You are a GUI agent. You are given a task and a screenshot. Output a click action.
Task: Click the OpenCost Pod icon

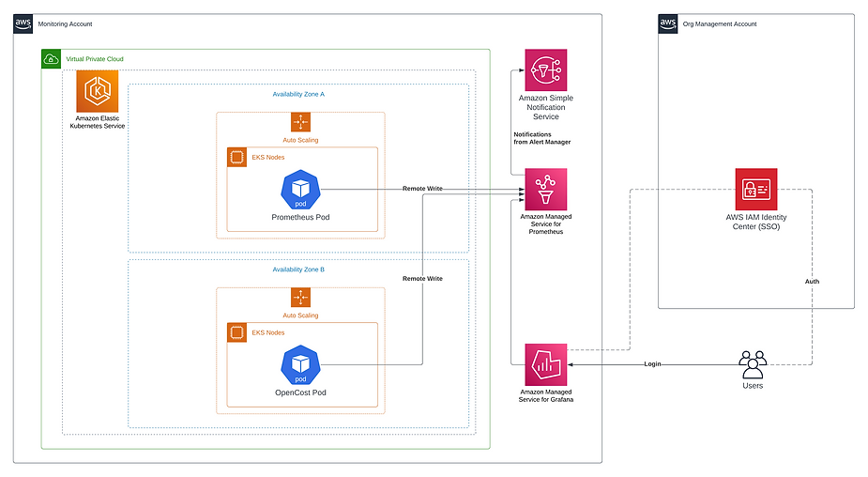coord(300,364)
